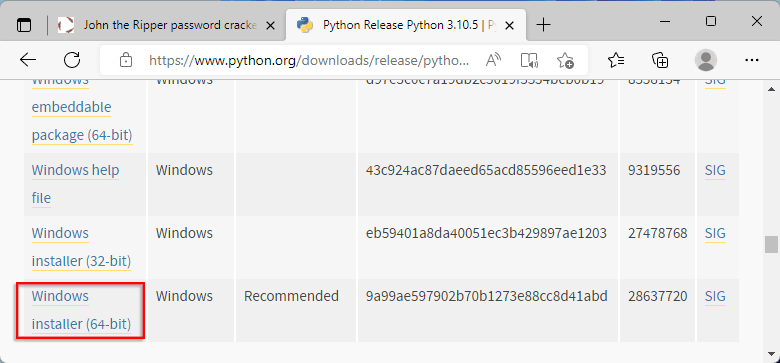780x363 pixels.
Task: Open Settings and more menu
Action: pyautogui.click(x=751, y=60)
